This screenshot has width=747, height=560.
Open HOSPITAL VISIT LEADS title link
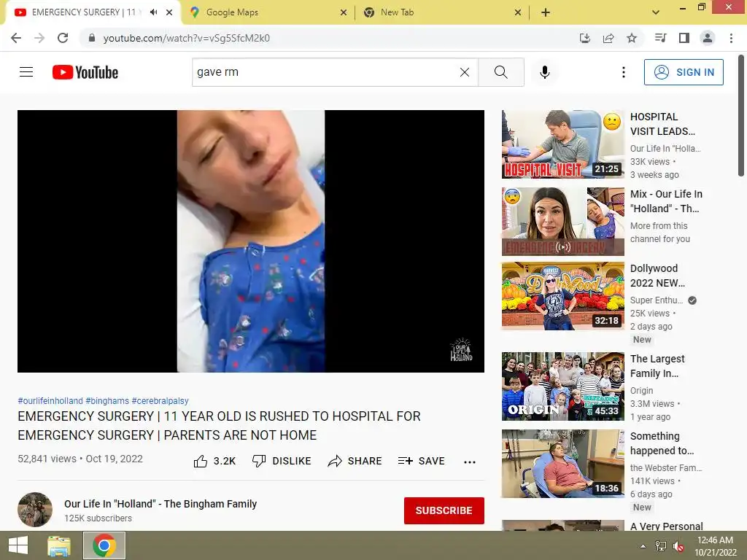(x=662, y=124)
